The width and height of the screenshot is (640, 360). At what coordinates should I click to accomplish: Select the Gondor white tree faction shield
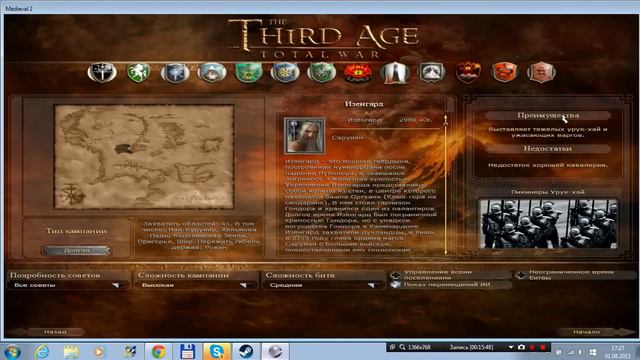pyautogui.click(x=102, y=72)
